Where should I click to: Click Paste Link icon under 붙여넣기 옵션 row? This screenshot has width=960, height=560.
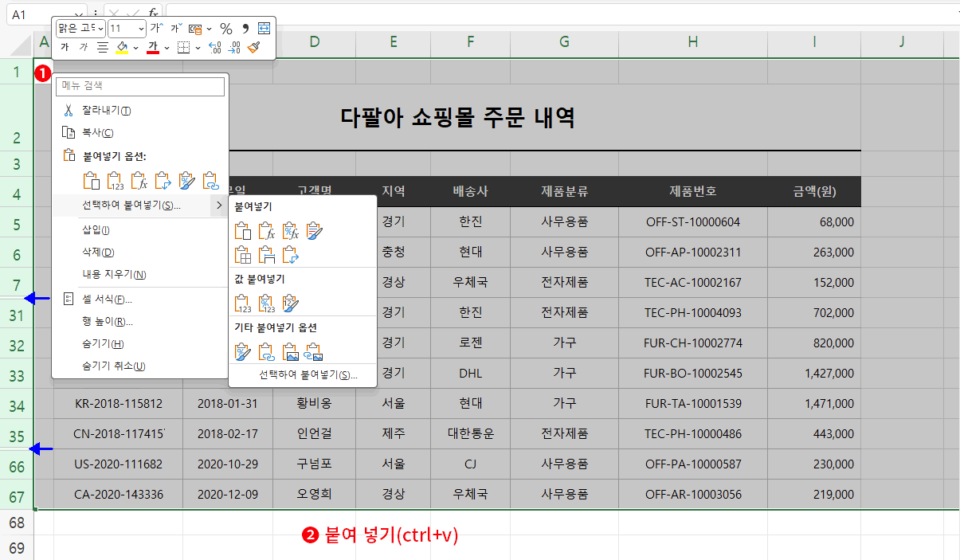tap(210, 180)
